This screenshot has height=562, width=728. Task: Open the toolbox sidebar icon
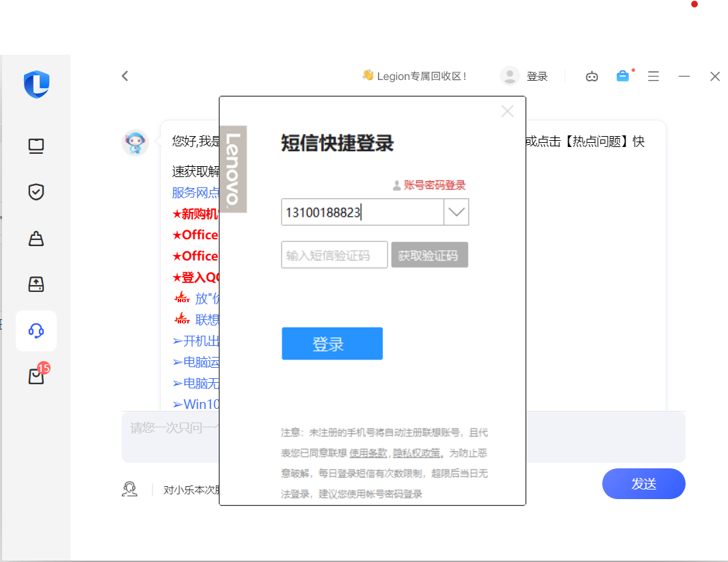[36, 239]
